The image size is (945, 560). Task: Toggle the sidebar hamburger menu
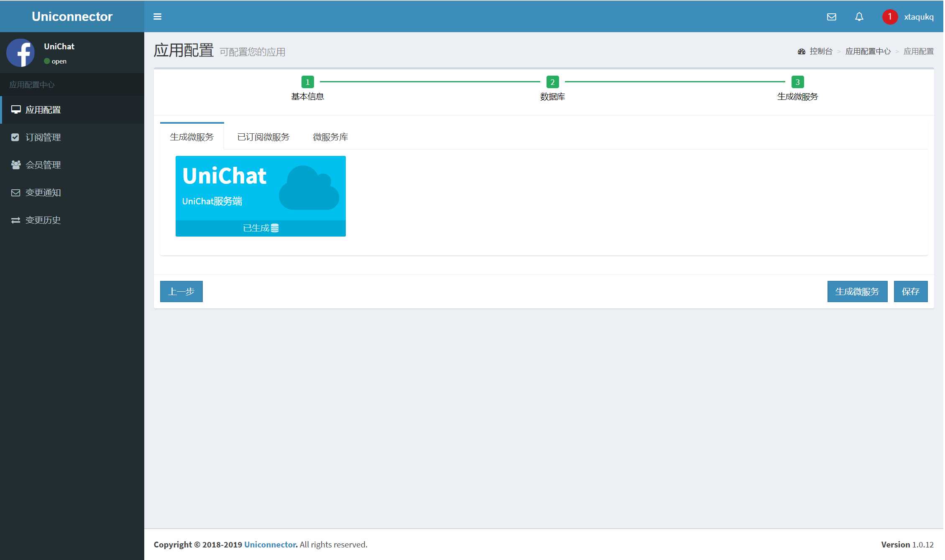[157, 17]
